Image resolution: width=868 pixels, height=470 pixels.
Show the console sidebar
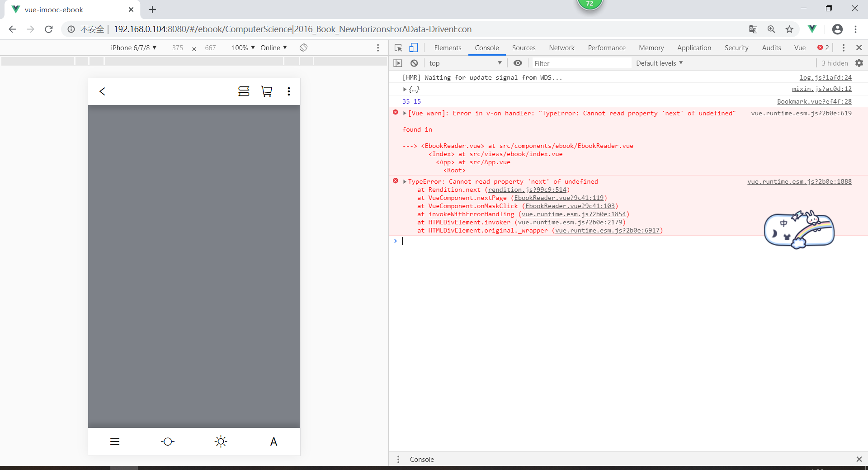click(x=398, y=63)
